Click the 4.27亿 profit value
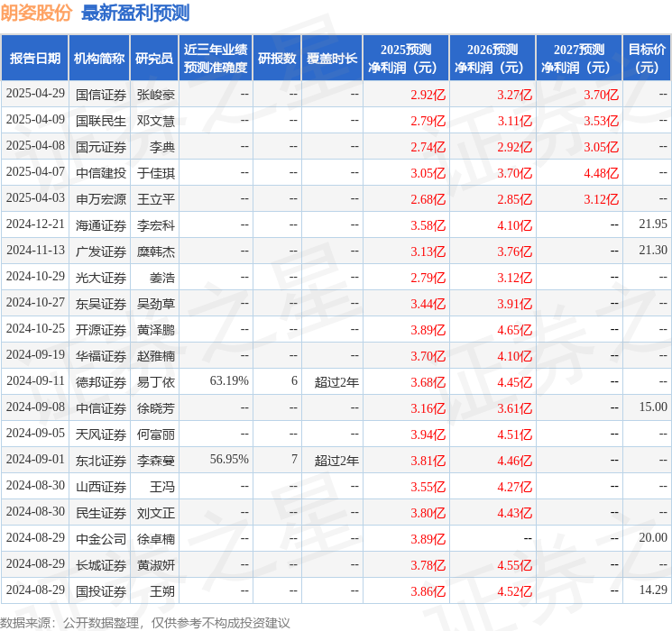This screenshot has width=672, height=631. click(515, 487)
